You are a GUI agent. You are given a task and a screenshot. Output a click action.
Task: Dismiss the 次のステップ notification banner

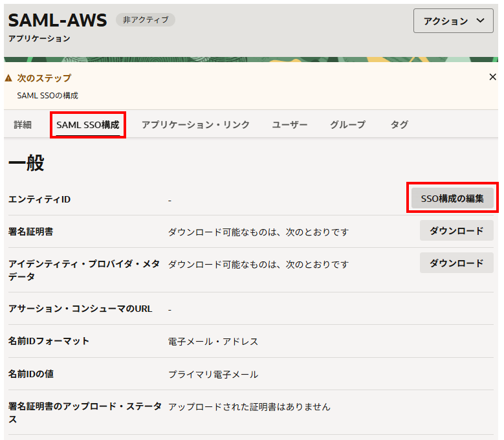click(492, 77)
